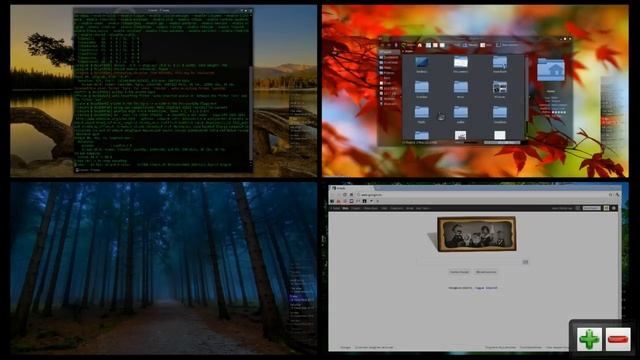
Task: Open the browser wrench menu
Action: click(618, 195)
